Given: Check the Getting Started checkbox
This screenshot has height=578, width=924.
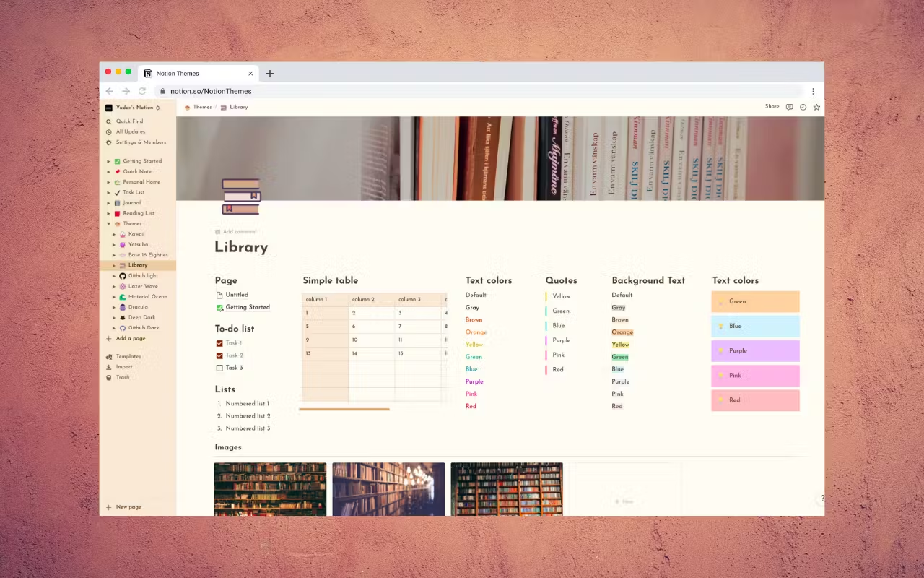Looking at the screenshot, I should [x=219, y=307].
